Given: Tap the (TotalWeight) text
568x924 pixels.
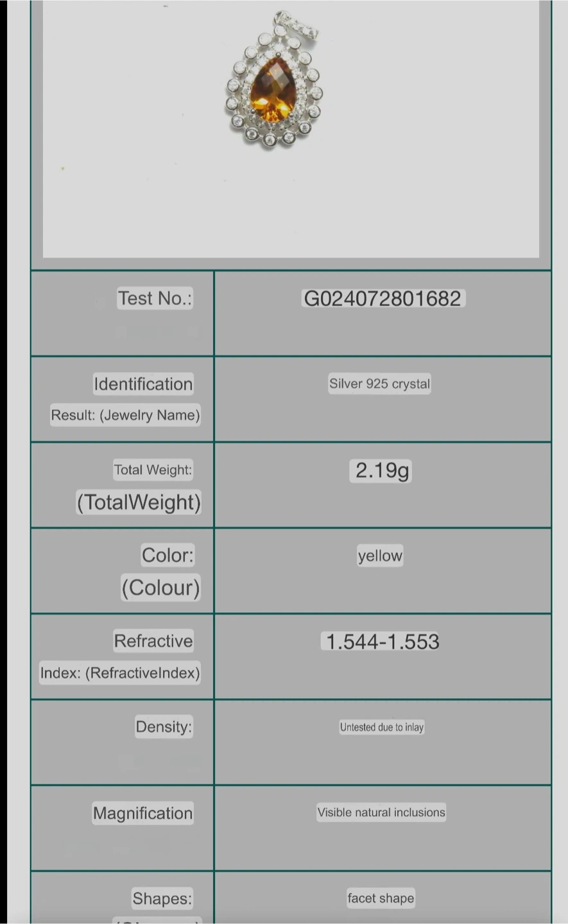Looking at the screenshot, I should pos(139,502).
